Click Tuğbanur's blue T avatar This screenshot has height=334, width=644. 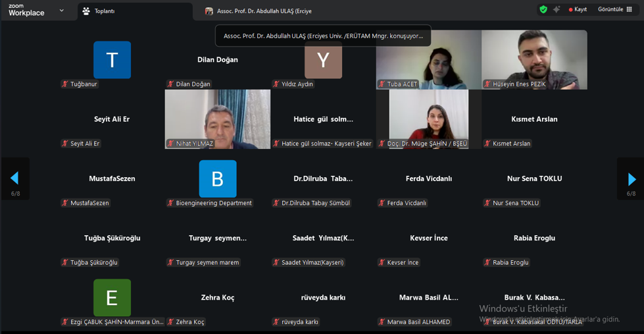point(112,60)
